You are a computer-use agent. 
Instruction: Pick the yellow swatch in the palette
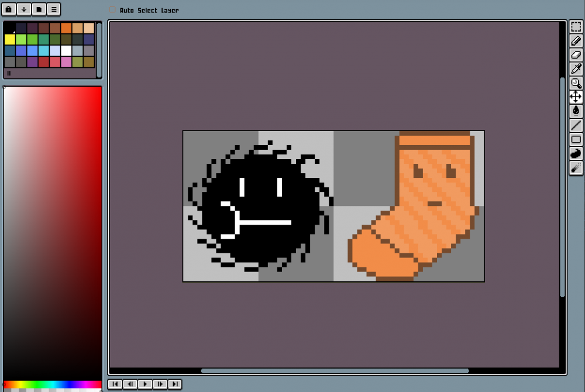pyautogui.click(x=10, y=39)
